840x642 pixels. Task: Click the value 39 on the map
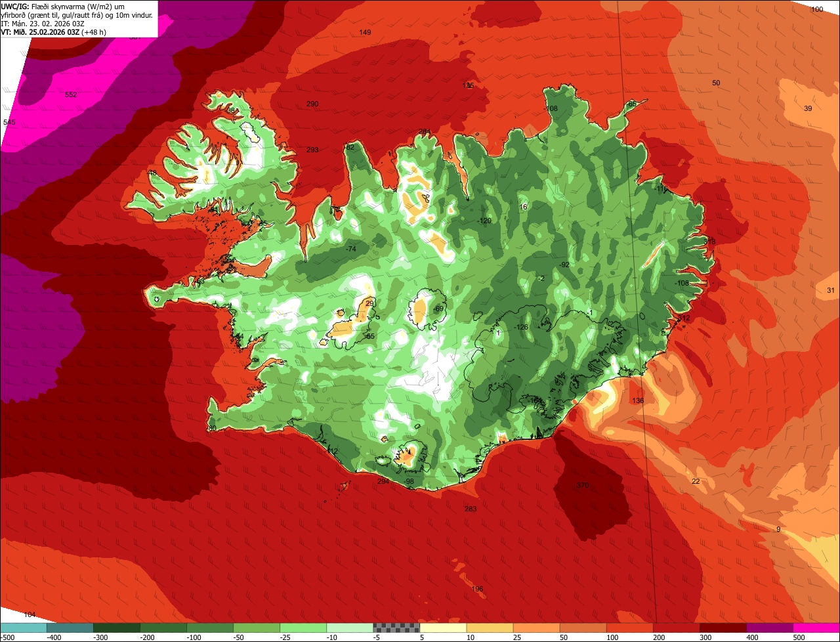click(808, 108)
